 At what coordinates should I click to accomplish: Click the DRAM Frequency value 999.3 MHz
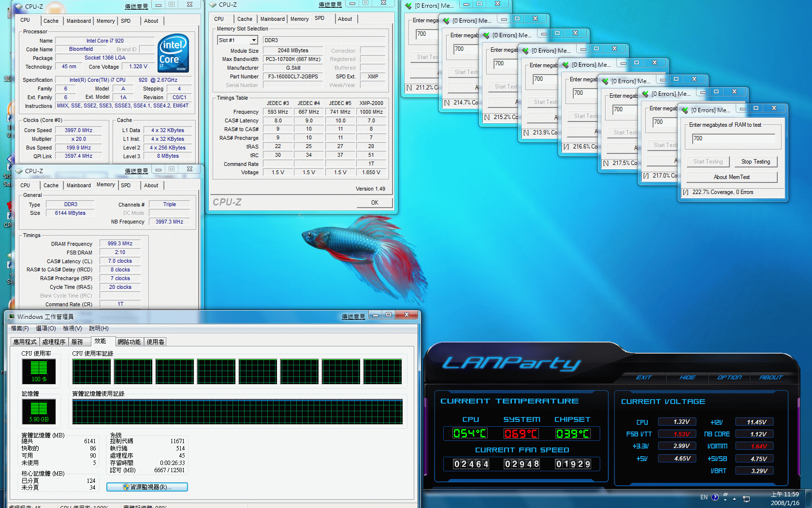(x=120, y=244)
